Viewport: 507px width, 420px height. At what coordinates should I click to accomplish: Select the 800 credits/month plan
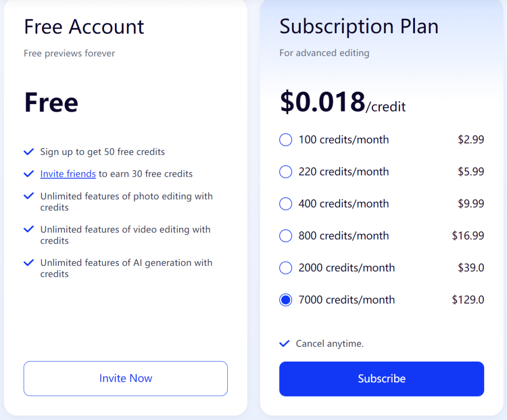click(286, 236)
